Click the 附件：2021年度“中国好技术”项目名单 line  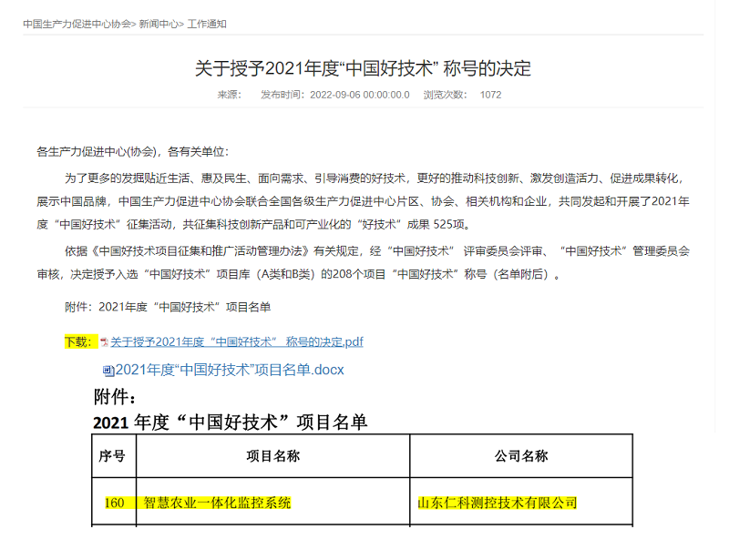coord(168,307)
